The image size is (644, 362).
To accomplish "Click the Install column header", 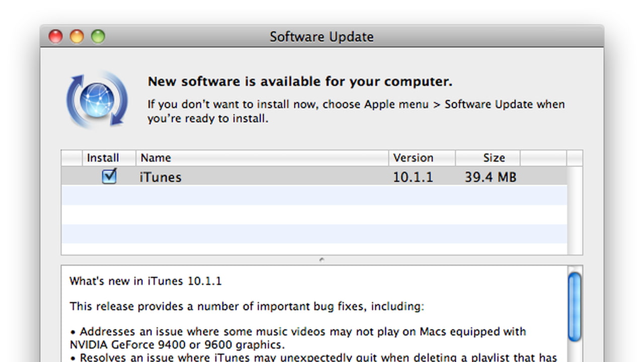I will click(x=109, y=158).
